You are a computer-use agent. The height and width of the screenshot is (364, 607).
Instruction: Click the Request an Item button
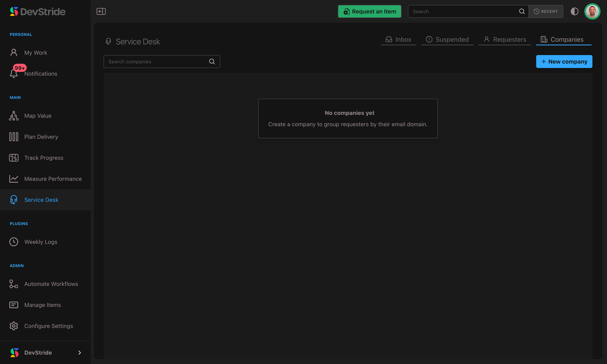pyautogui.click(x=369, y=11)
